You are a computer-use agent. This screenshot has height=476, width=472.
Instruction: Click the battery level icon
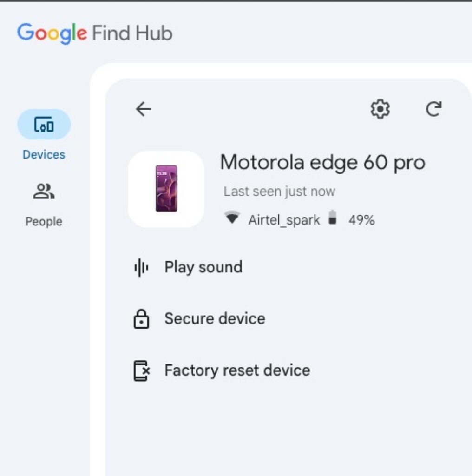pos(332,218)
